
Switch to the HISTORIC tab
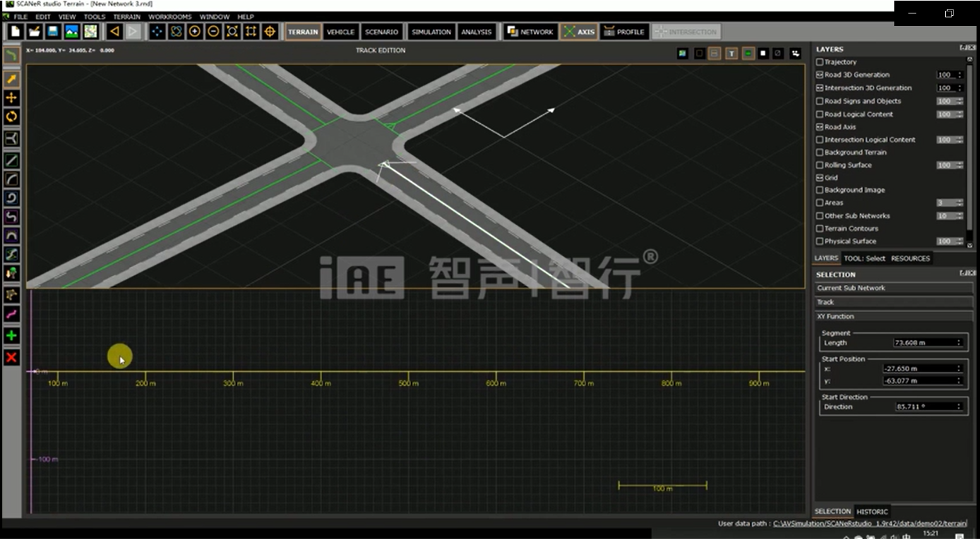(x=872, y=512)
